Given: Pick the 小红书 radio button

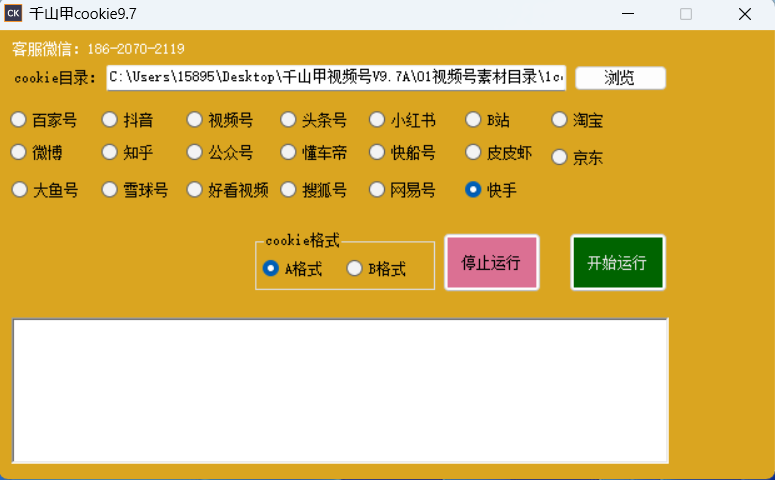Looking at the screenshot, I should pos(377,120).
